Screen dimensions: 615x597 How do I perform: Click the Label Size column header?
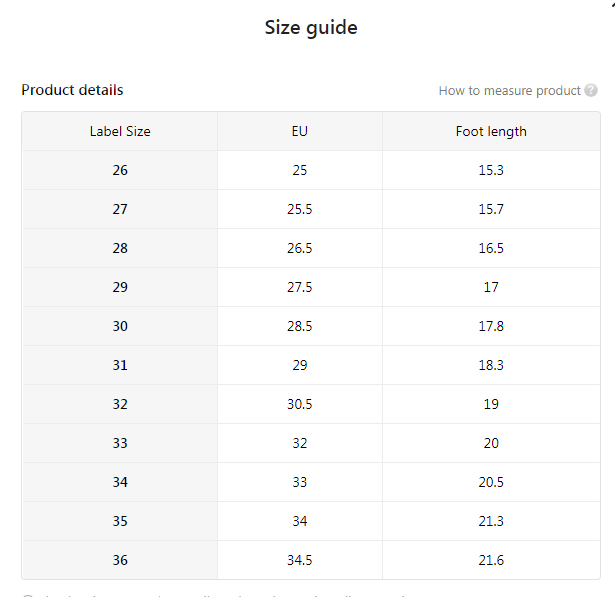point(120,131)
